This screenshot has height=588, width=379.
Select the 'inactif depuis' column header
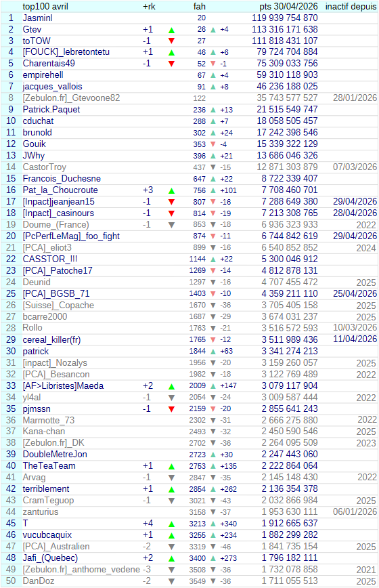(351, 6)
